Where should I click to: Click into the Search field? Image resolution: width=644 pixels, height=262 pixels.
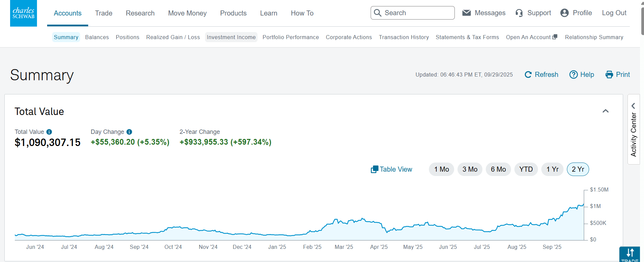coord(417,13)
